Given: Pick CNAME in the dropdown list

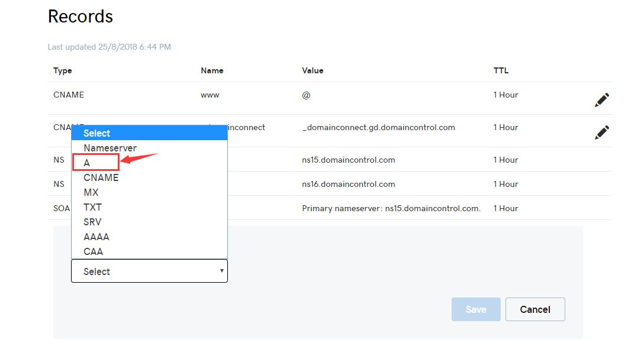Looking at the screenshot, I should [101, 177].
